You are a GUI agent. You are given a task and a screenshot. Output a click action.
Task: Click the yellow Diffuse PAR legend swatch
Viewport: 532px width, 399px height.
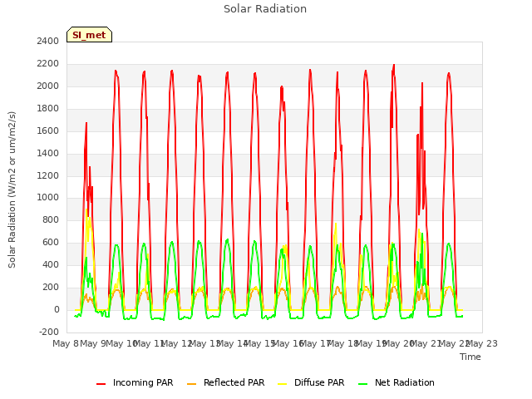283,384
